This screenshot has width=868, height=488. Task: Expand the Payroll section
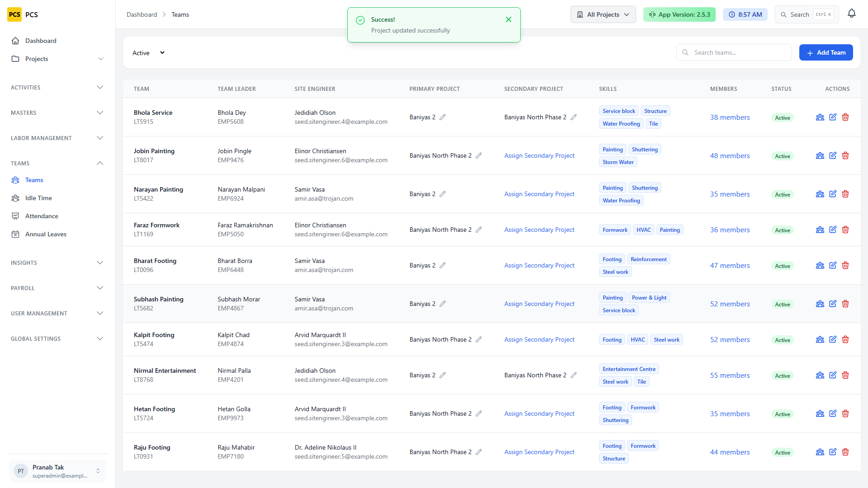(57, 288)
